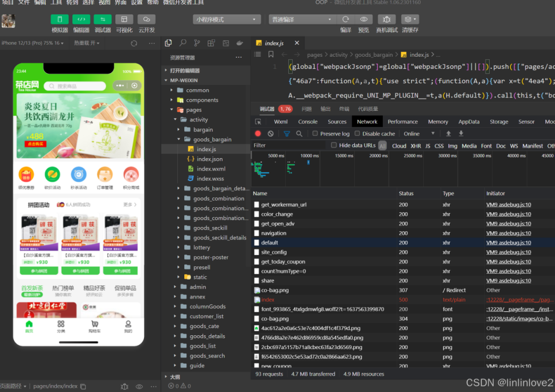Import HAR file upload arrow
The image size is (555, 392).
click(448, 134)
